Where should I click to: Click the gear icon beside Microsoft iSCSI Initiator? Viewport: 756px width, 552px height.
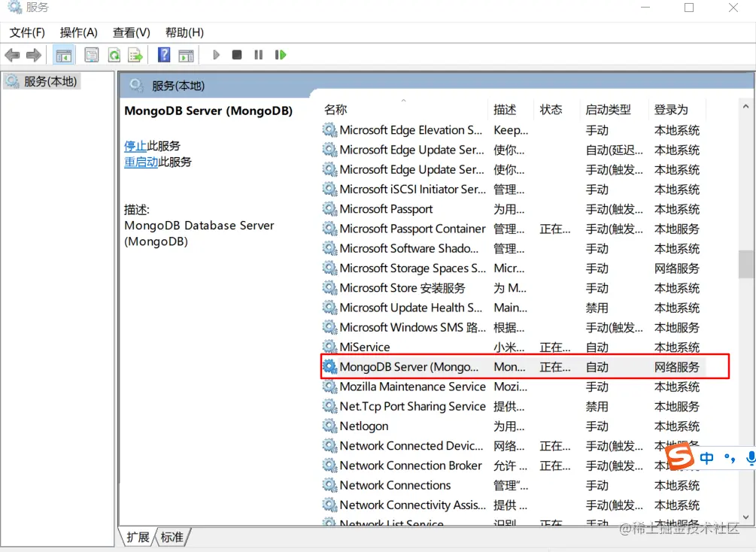(329, 189)
